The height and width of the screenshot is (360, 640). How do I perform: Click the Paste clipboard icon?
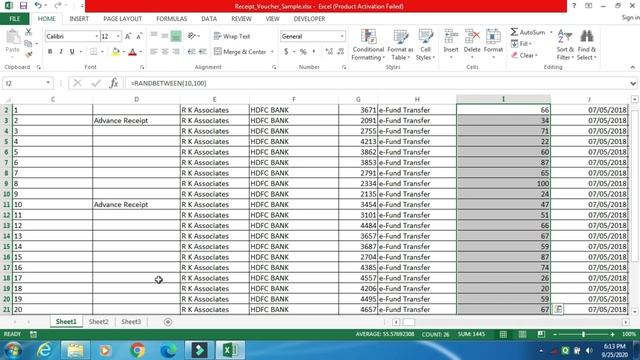pos(13,38)
